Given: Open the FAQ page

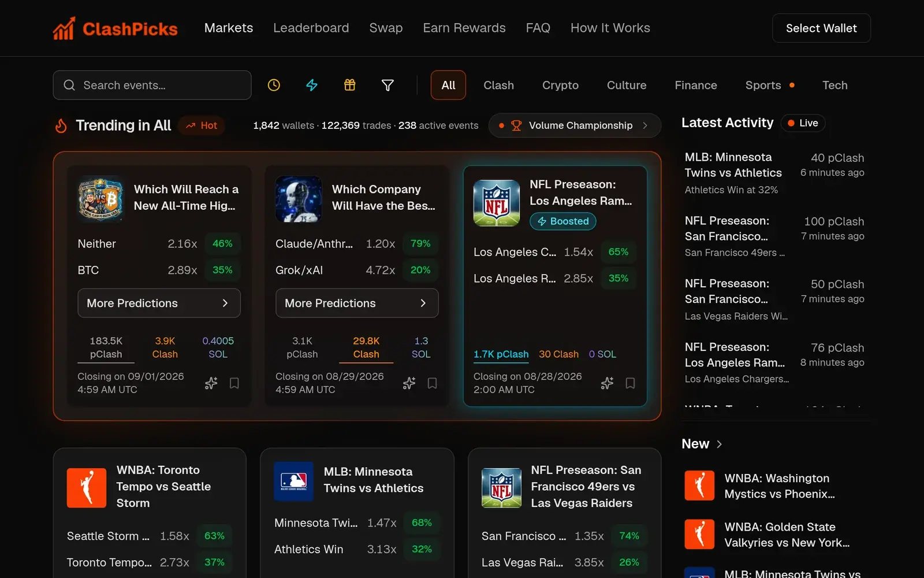Looking at the screenshot, I should click(x=538, y=28).
